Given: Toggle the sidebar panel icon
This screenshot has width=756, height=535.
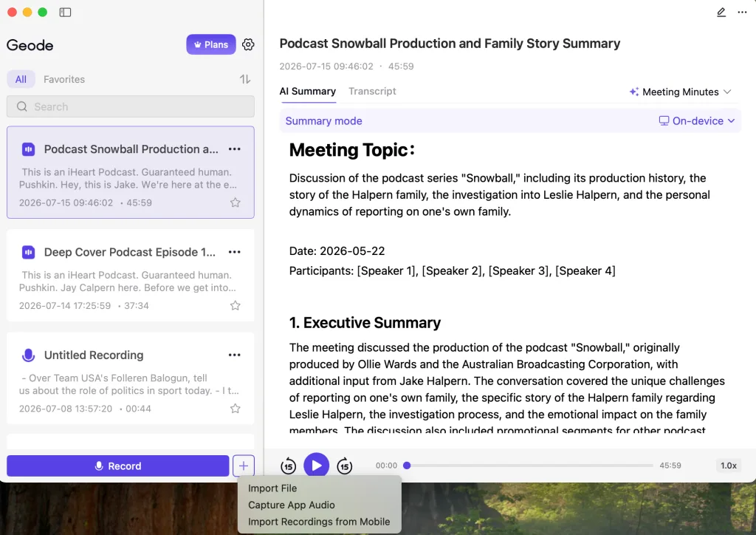Looking at the screenshot, I should coord(65,12).
